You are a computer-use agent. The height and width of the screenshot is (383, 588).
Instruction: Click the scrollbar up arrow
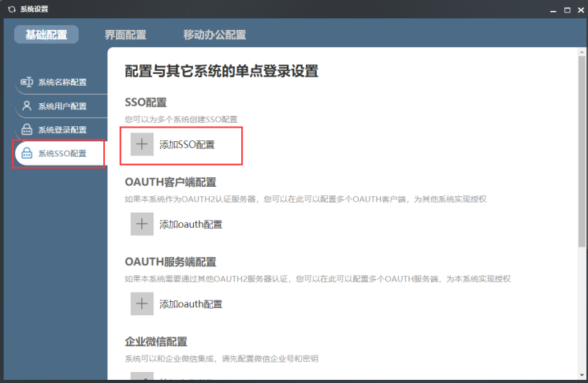pos(582,52)
